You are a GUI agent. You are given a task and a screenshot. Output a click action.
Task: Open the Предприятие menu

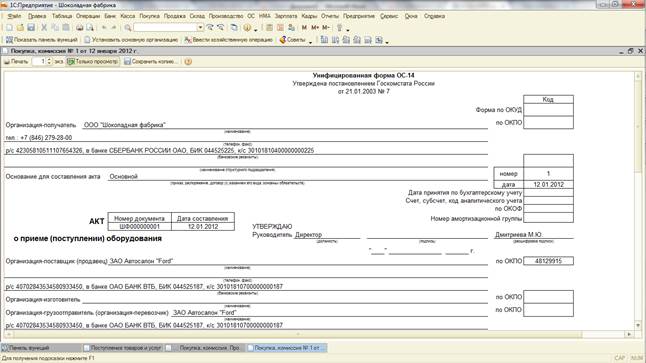click(359, 16)
